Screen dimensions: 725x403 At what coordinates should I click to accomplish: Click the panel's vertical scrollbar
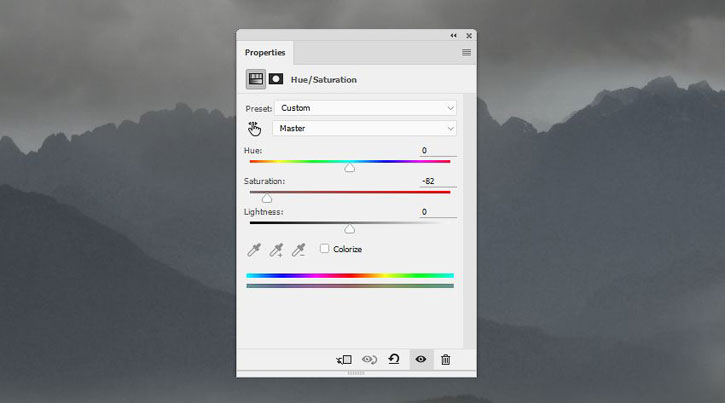469,221
